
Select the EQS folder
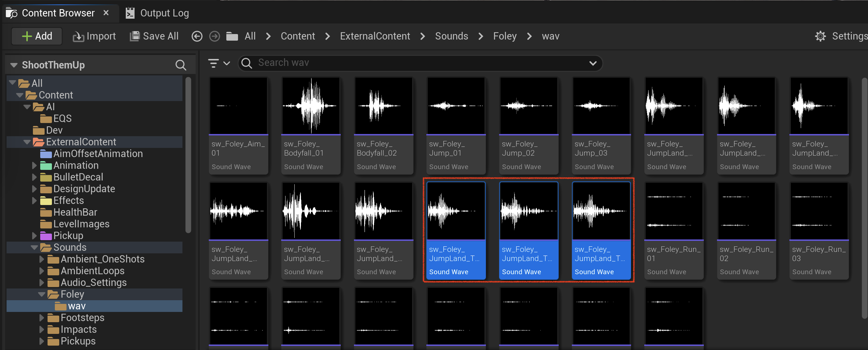coord(94,119)
